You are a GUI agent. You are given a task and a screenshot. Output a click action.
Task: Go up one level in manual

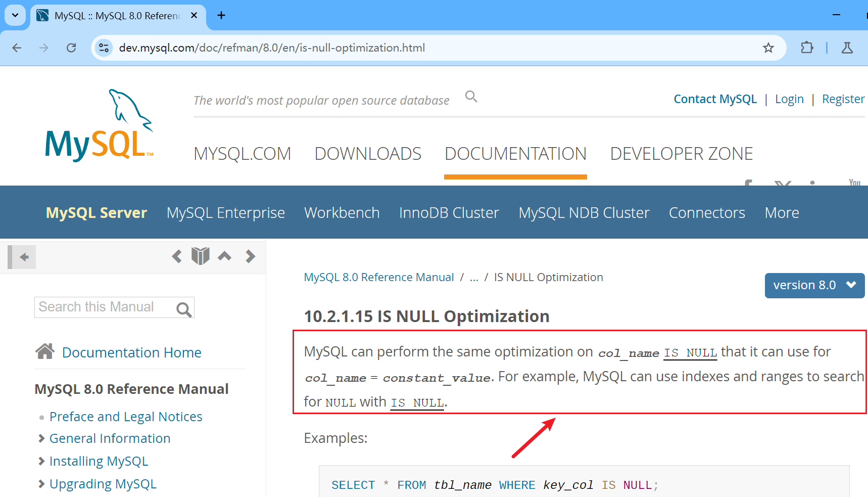click(225, 256)
